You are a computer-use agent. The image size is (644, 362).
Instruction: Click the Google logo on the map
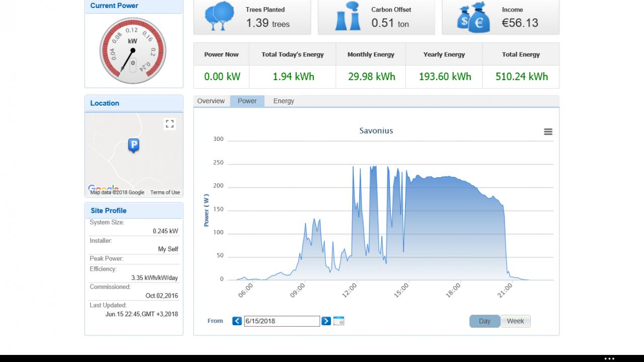(x=103, y=189)
